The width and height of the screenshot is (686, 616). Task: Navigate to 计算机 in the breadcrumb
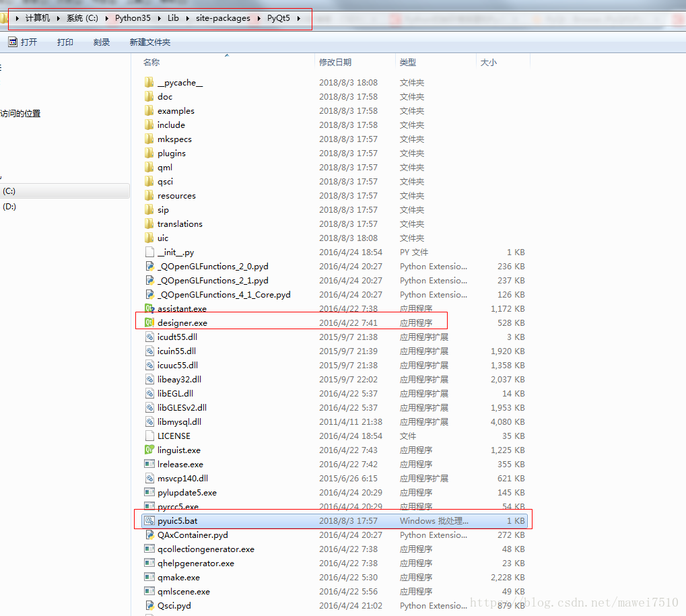tap(38, 18)
